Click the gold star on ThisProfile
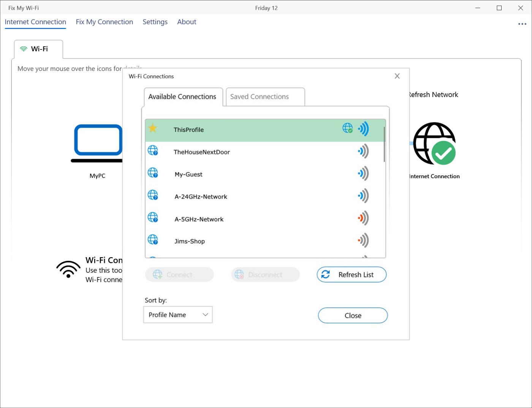This screenshot has height=408, width=532. tap(152, 128)
